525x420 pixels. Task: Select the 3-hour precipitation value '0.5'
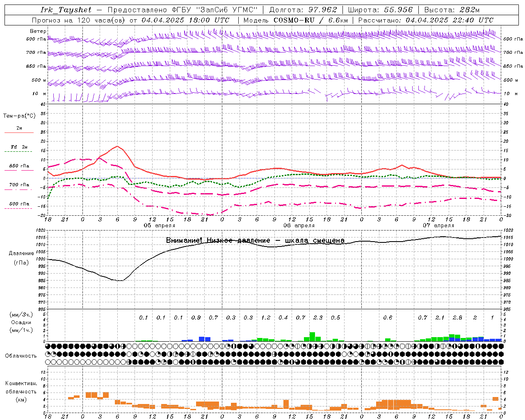pos(336,317)
